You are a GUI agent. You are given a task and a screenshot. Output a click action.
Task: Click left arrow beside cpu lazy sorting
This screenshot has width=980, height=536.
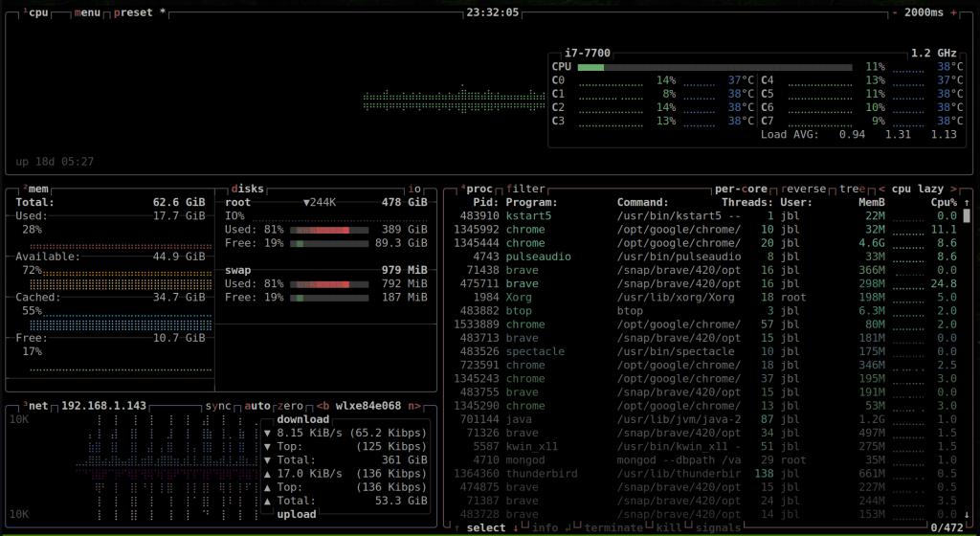pyautogui.click(x=881, y=190)
